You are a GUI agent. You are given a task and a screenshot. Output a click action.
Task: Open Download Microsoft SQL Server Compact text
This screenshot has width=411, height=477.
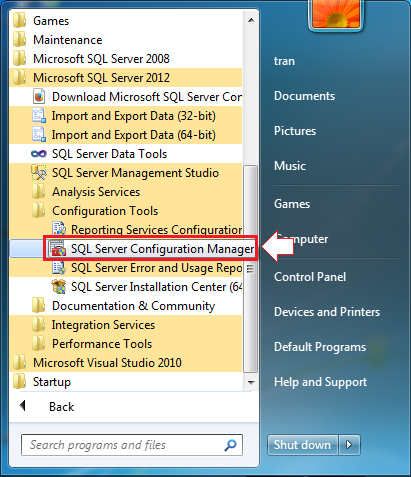pos(147,97)
